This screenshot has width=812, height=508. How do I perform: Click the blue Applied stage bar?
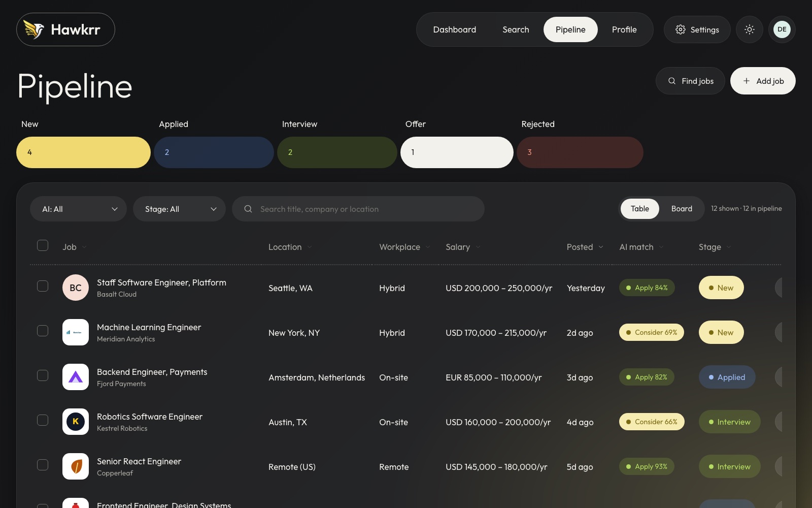(x=214, y=152)
